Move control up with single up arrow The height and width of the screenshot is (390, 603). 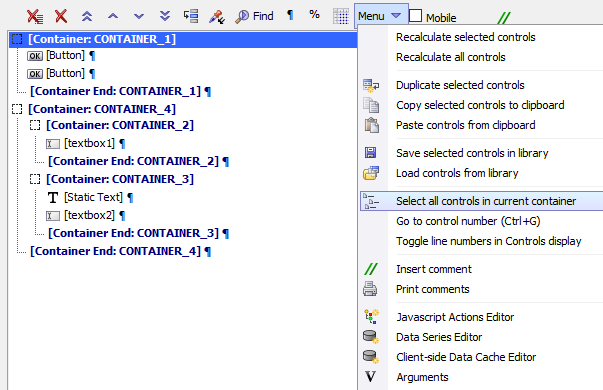[x=113, y=16]
